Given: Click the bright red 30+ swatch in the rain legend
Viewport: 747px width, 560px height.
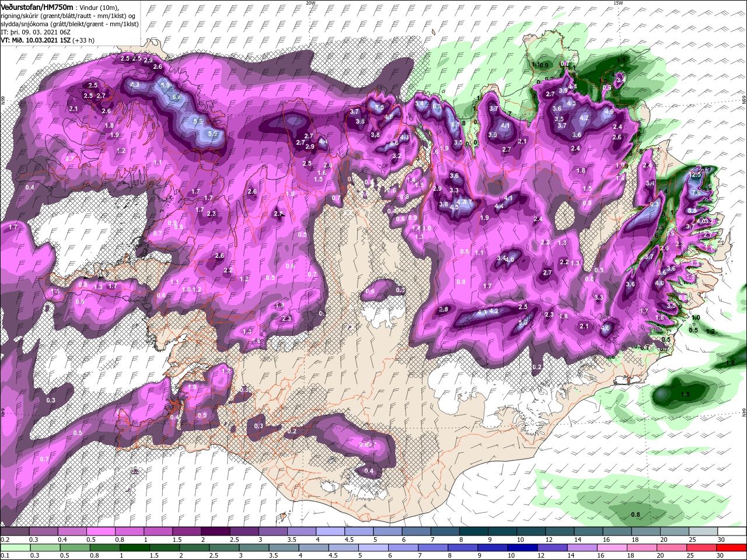Looking at the screenshot, I should [732, 547].
